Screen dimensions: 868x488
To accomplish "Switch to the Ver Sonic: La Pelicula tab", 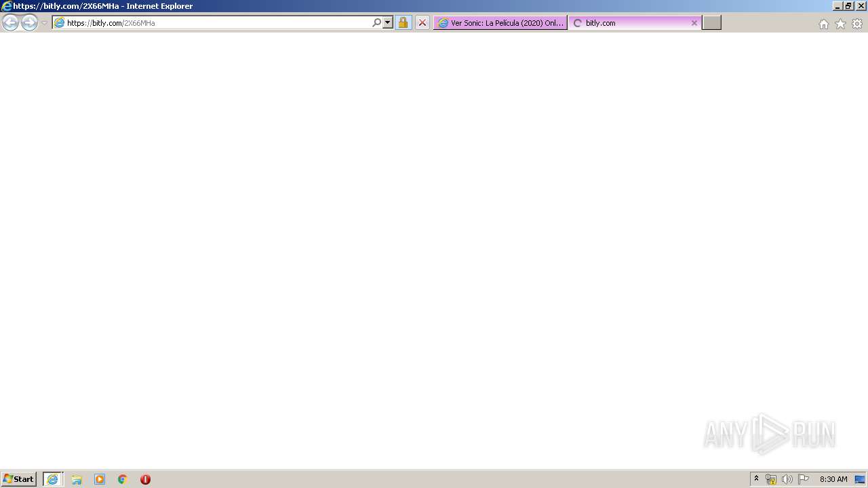I will (x=500, y=22).
